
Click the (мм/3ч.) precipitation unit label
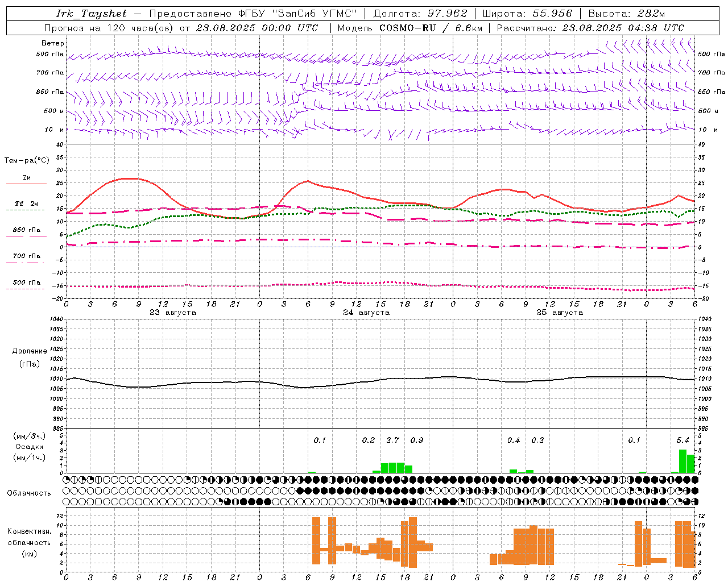coord(30,436)
